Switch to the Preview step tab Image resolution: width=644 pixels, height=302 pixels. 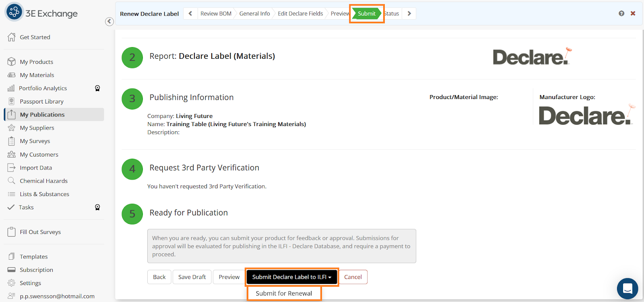tap(340, 13)
